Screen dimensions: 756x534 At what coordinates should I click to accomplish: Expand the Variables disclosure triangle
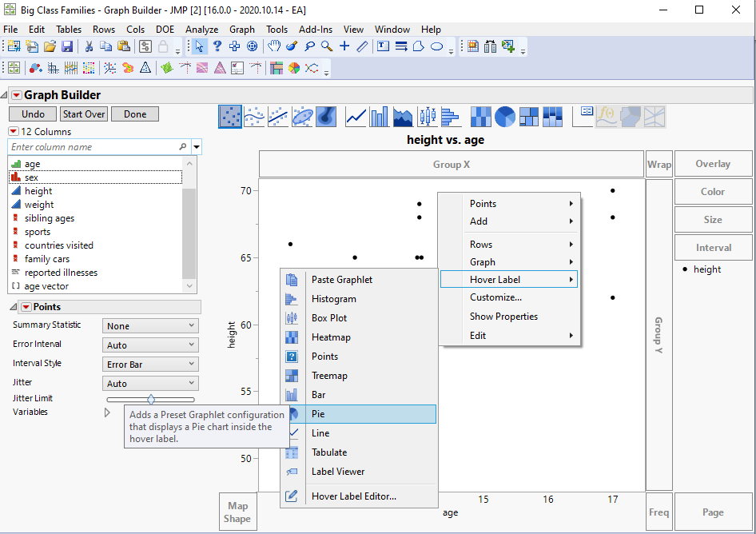(x=108, y=412)
